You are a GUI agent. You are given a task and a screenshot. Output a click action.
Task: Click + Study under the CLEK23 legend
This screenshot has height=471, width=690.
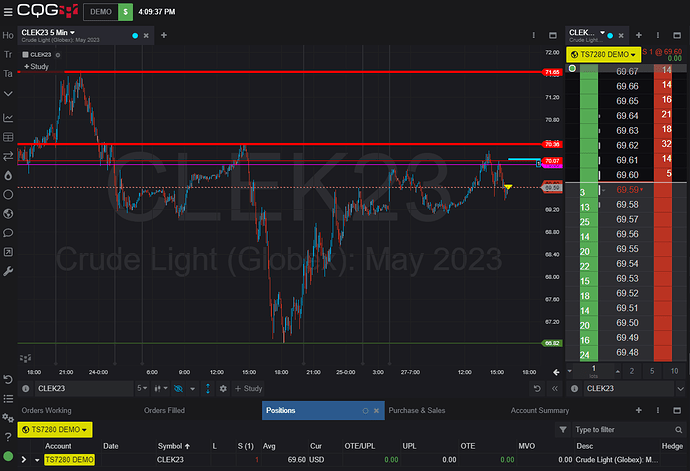point(36,66)
